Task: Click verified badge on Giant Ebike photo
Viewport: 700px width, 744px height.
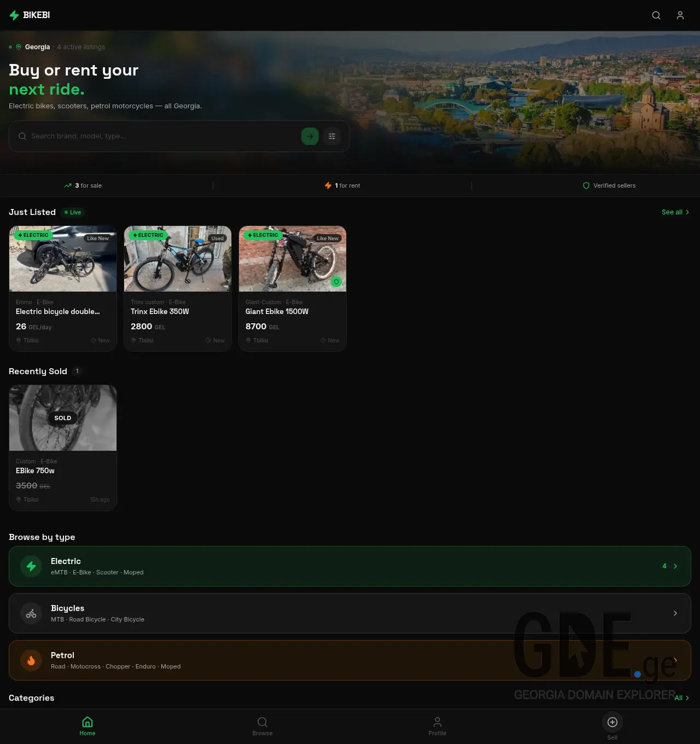Action: pyautogui.click(x=336, y=282)
